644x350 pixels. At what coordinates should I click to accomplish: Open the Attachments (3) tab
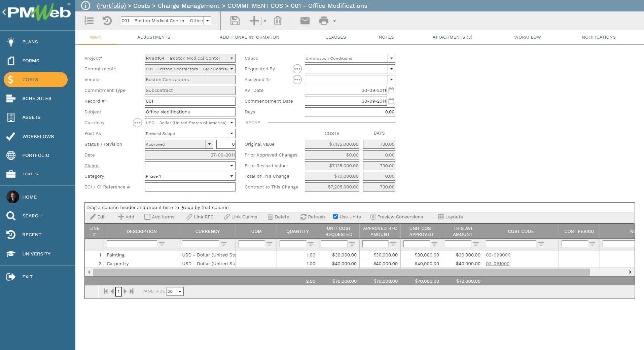[x=452, y=37]
